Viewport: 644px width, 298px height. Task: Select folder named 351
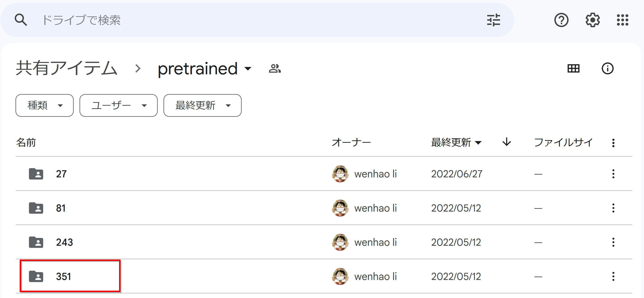point(64,276)
